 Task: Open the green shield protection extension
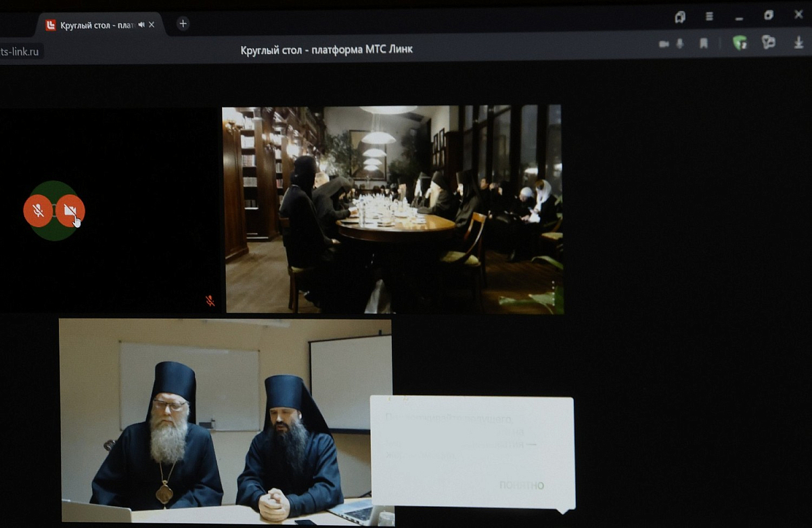tap(740, 43)
